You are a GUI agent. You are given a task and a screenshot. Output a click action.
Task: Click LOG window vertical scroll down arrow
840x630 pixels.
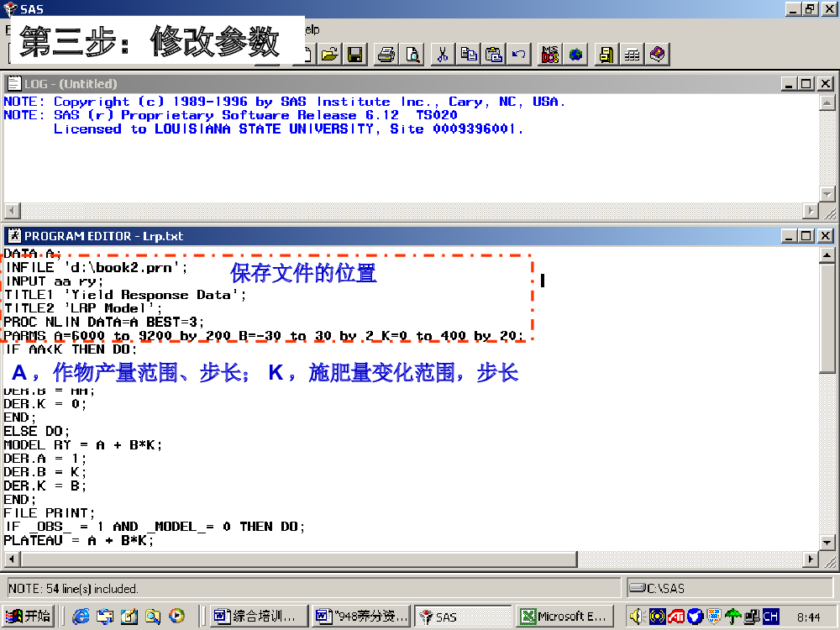[827, 193]
